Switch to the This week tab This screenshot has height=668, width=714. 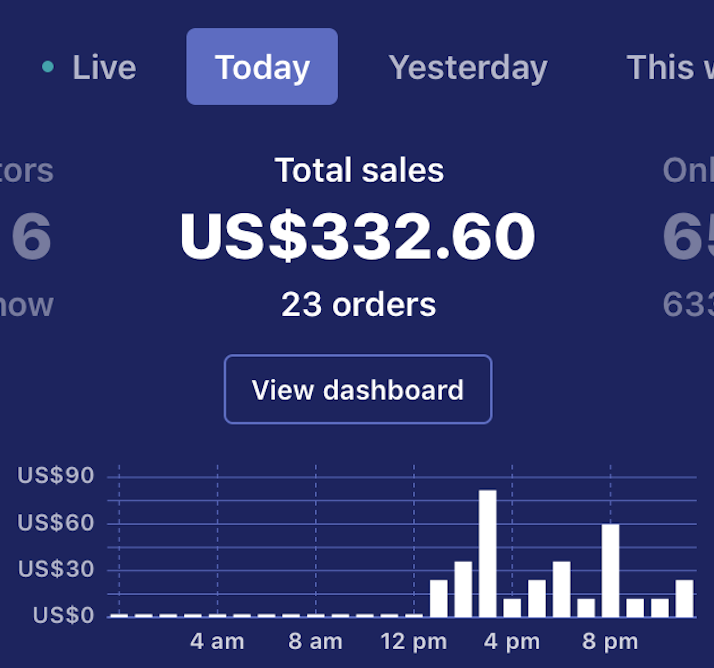pos(670,67)
